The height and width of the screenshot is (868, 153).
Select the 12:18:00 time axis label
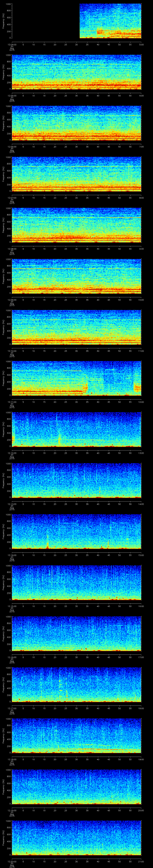pyautogui.click(x=12, y=759)
